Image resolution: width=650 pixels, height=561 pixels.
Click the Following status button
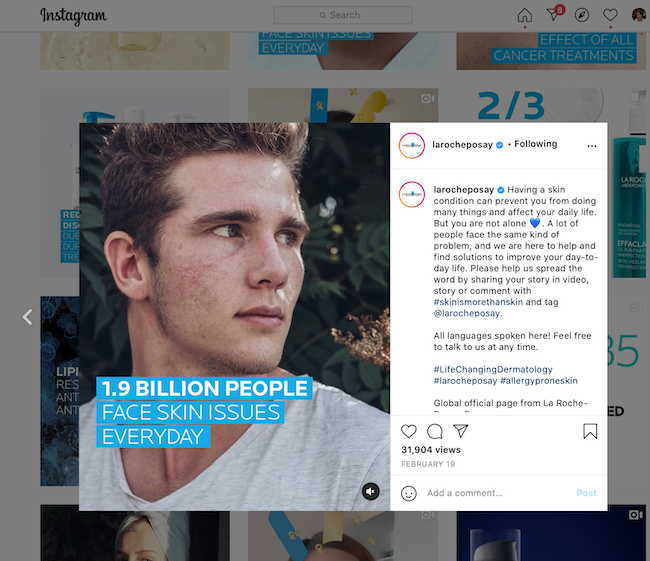(536, 144)
